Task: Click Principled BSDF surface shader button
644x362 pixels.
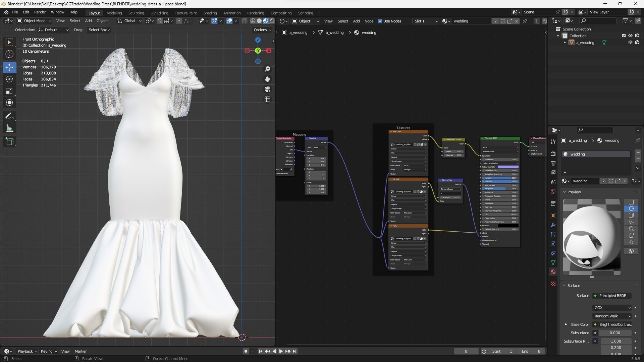Action: (x=612, y=296)
